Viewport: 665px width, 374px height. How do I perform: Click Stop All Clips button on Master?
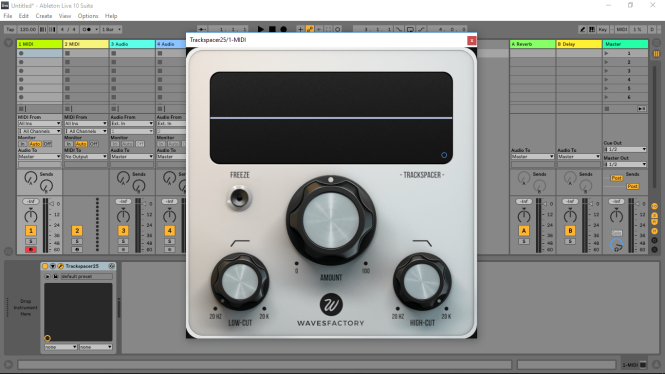click(x=606, y=109)
